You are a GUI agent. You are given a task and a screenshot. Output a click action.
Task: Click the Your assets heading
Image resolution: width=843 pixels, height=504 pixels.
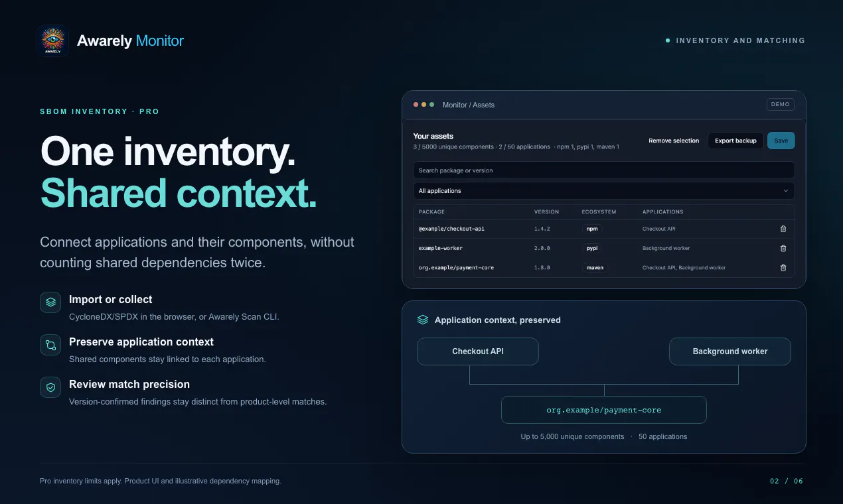pyautogui.click(x=433, y=136)
